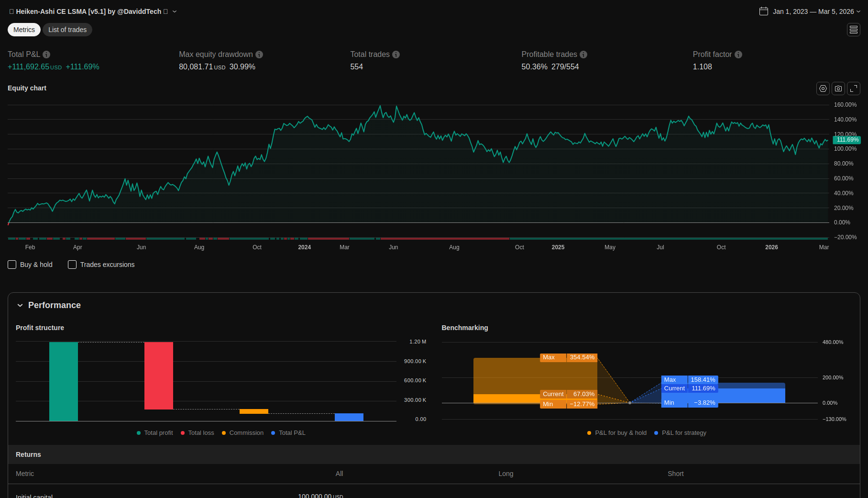Viewport: 868px width, 498px height.
Task: Click info icon next to Total P&L
Action: [x=46, y=55]
